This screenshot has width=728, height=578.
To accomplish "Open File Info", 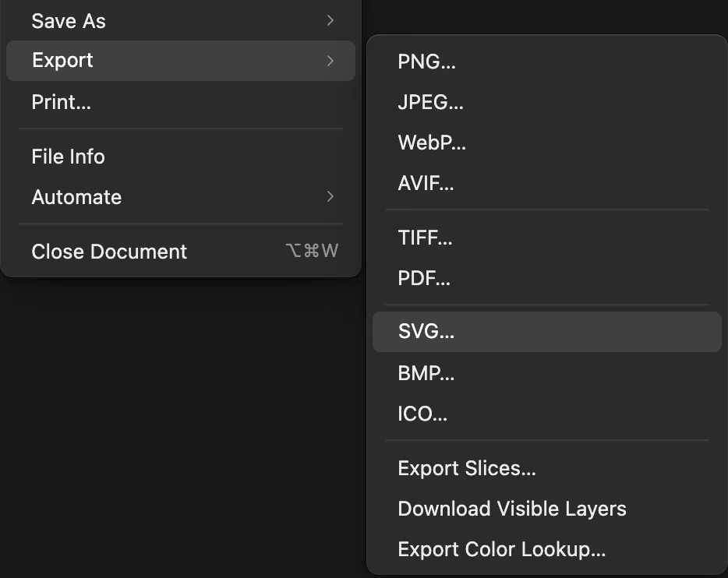I will pyautogui.click(x=181, y=157).
